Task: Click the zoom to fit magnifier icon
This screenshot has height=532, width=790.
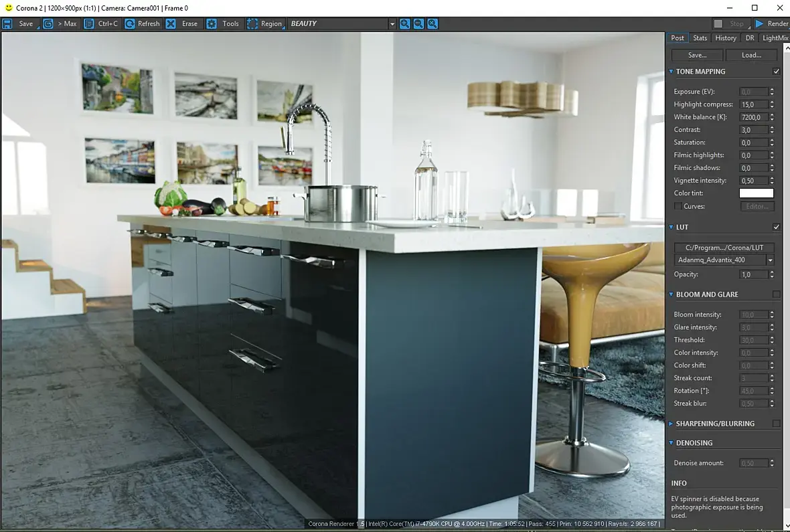Action: click(432, 23)
